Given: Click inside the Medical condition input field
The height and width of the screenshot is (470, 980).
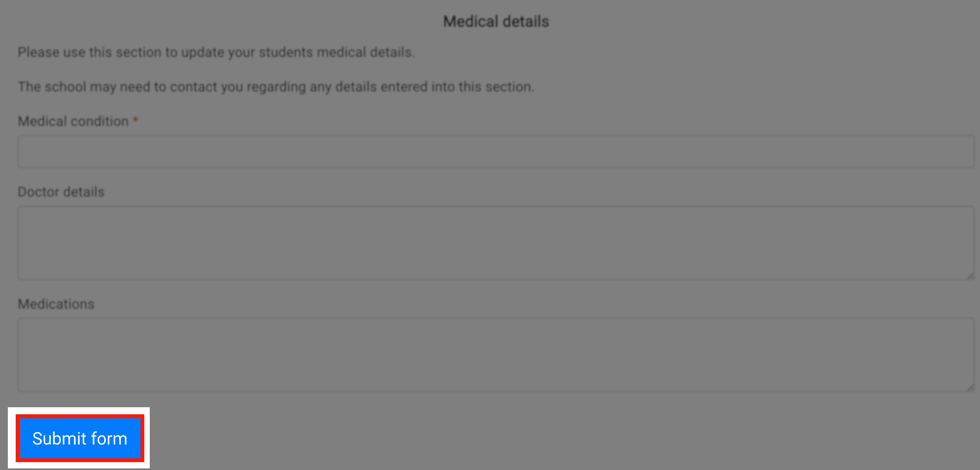Looking at the screenshot, I should click(496, 151).
